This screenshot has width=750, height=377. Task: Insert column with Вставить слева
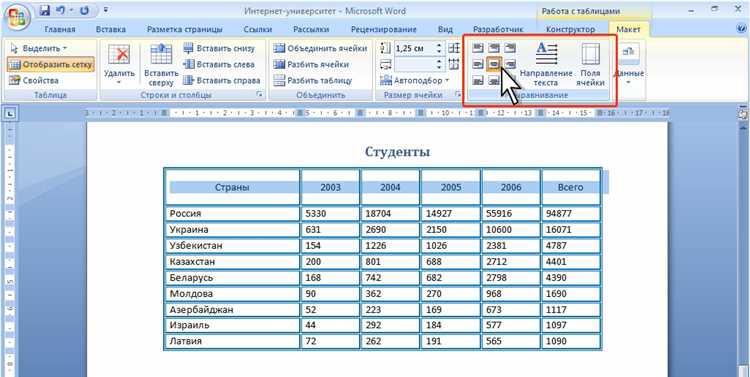220,64
